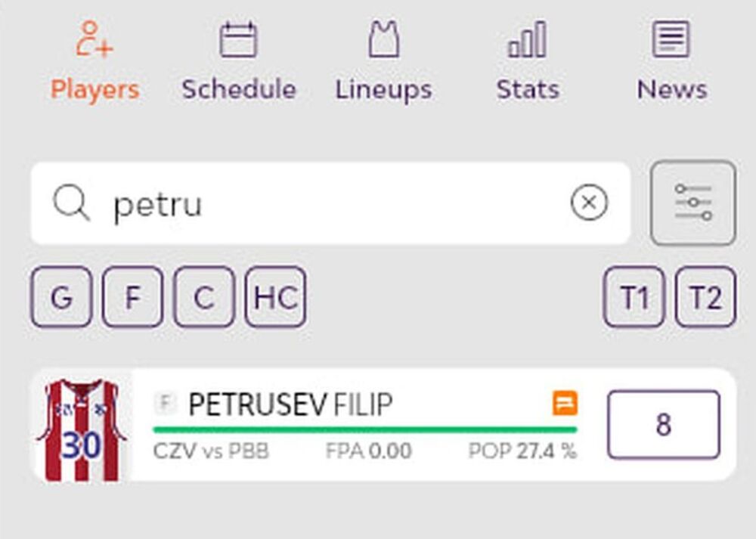Toggle the T2 filter button
Image resolution: width=756 pixels, height=539 pixels.
tap(705, 297)
